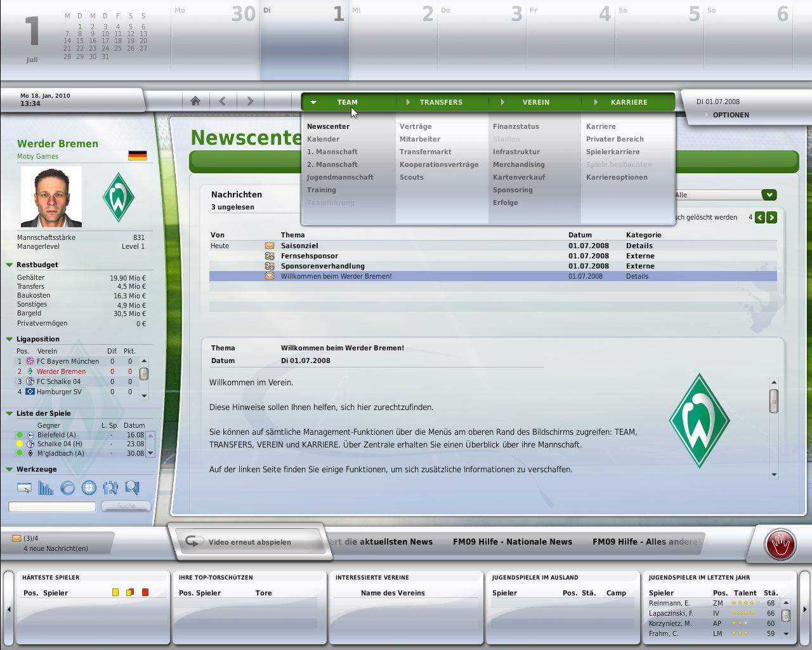
Task: Click the icon next to Sponsorenverhandlung
Action: [270, 266]
